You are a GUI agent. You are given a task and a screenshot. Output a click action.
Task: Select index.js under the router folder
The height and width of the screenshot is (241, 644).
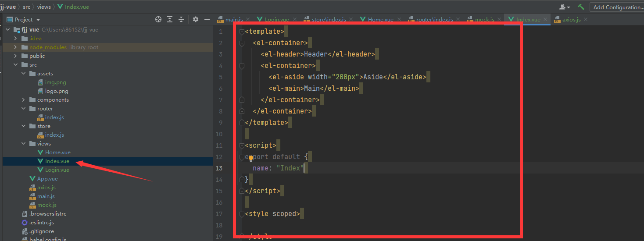point(54,117)
